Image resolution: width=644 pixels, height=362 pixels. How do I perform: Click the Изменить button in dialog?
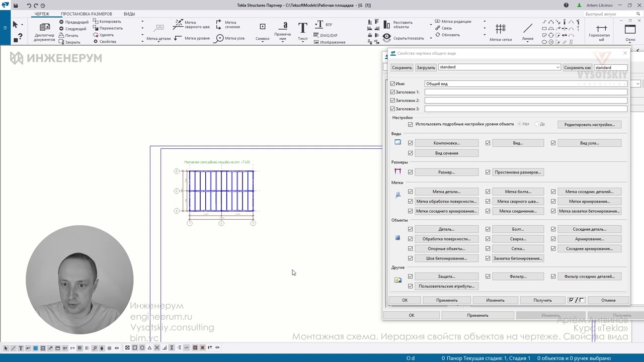coord(495,300)
